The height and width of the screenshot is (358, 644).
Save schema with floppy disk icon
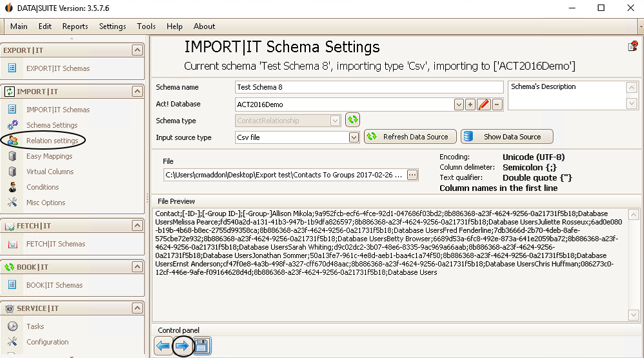tap(201, 346)
